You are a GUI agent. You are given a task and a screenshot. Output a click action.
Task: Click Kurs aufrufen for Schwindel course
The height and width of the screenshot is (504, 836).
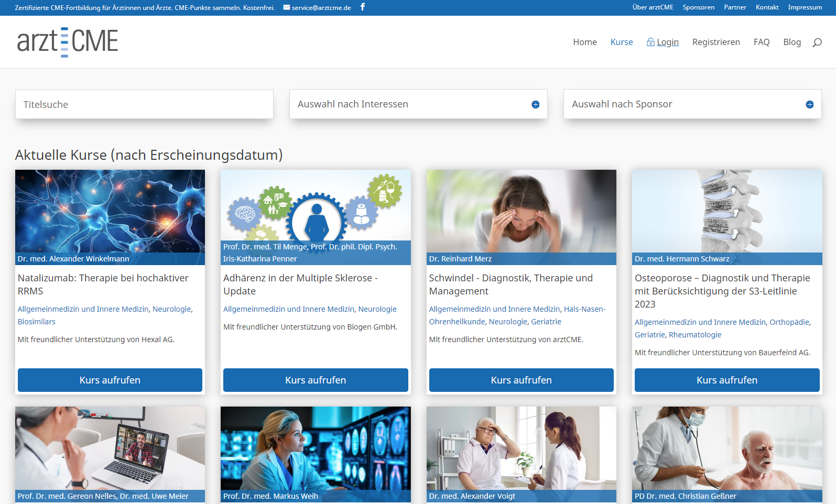(522, 380)
